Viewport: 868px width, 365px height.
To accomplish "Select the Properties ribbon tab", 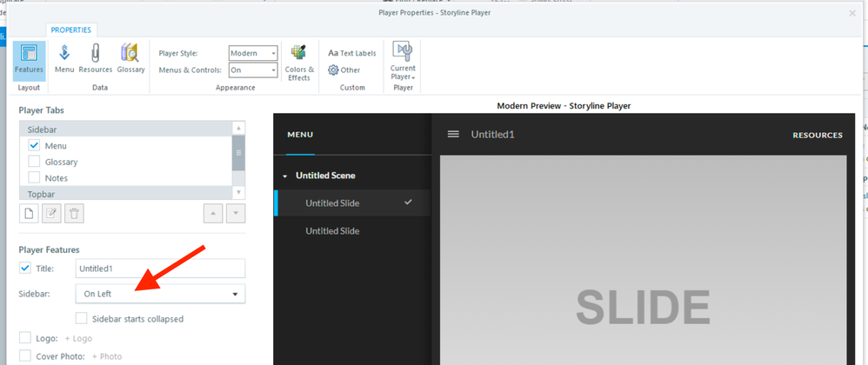I will coord(70,30).
